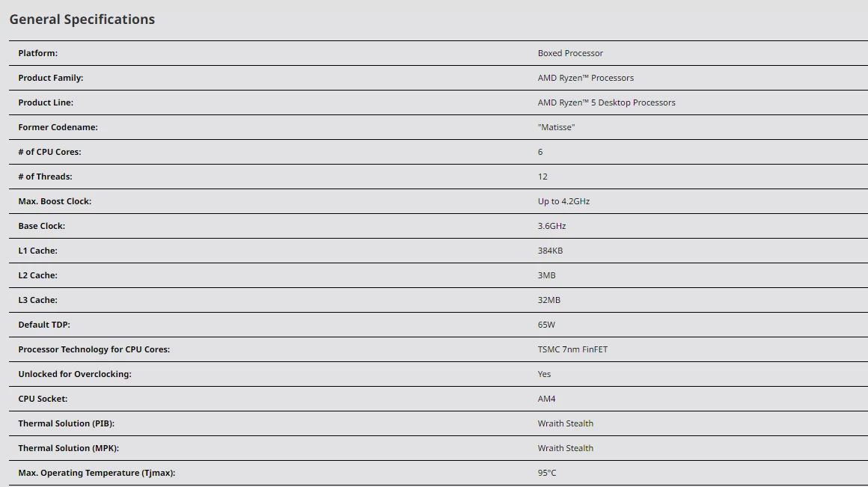
Task: Select the "Matisse" codename value
Action: (x=556, y=127)
